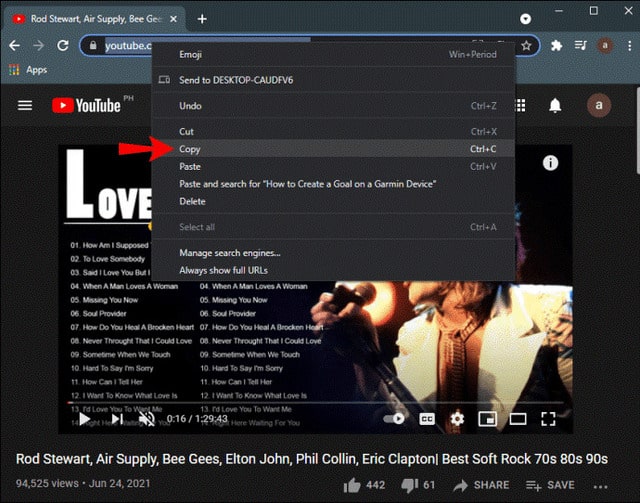Select Delete in the context menu
Viewport: 640px width, 503px height.
point(333,201)
